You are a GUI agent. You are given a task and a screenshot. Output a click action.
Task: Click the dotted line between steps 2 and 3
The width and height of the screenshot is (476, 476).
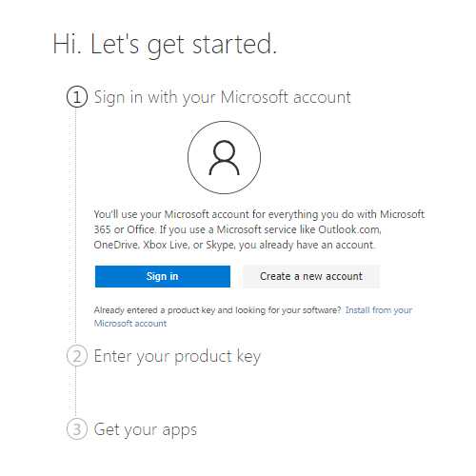point(75,392)
